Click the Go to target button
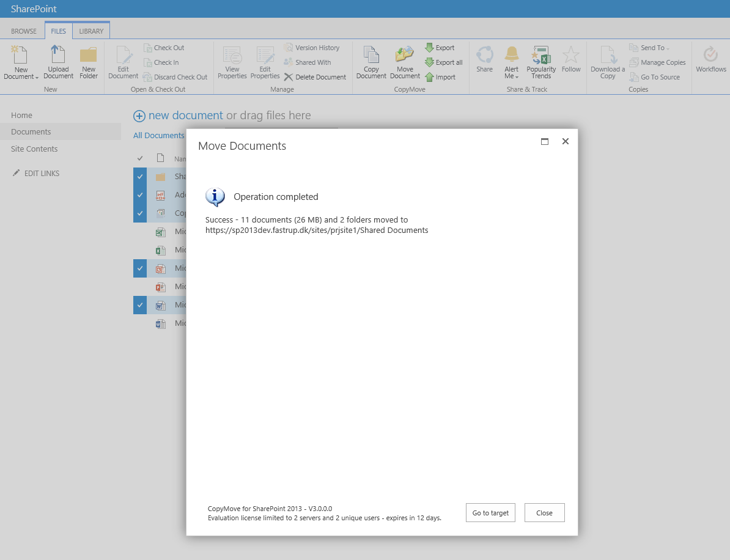Image resolution: width=730 pixels, height=560 pixels. [490, 512]
